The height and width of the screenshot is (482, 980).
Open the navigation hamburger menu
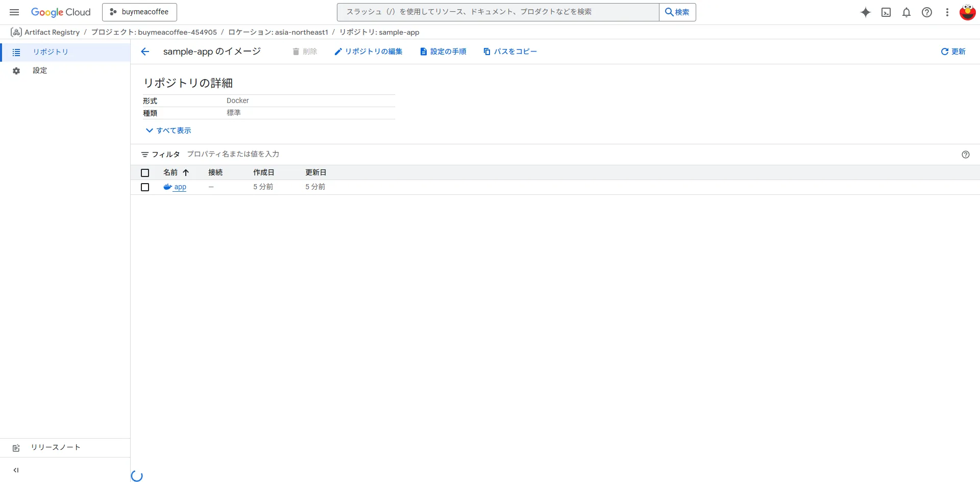click(x=14, y=12)
